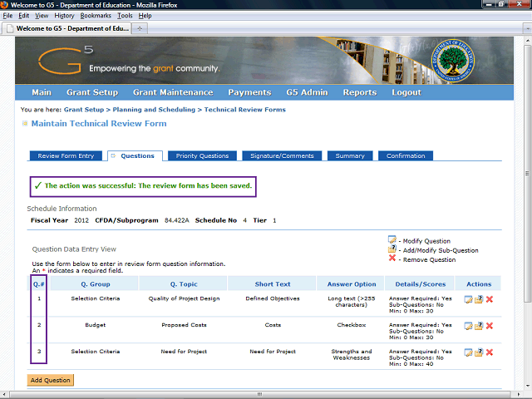Click the Q. Topic column header

pos(184,284)
